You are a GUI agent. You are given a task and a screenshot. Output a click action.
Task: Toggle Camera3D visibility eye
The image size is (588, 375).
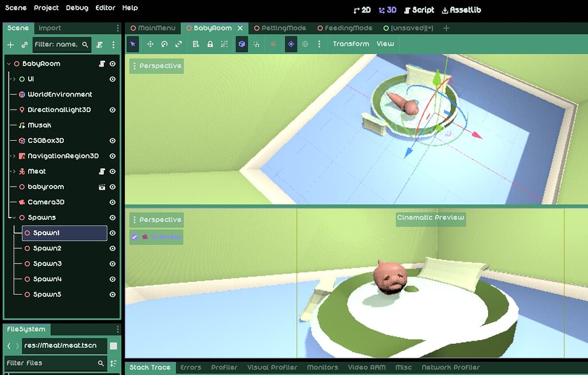pos(113,202)
